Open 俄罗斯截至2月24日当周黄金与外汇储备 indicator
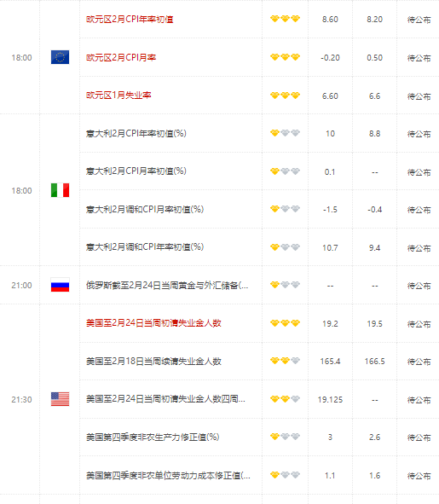 [x=167, y=285]
